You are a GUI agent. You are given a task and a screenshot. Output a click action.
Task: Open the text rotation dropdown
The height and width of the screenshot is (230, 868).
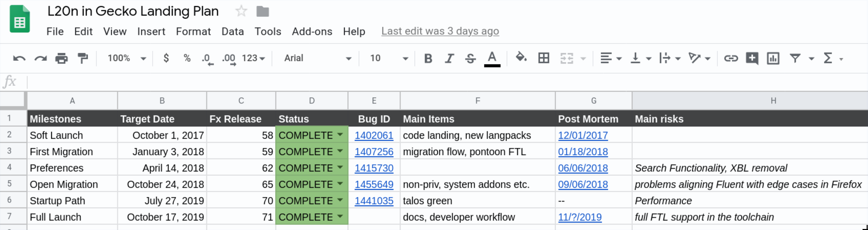pyautogui.click(x=699, y=58)
